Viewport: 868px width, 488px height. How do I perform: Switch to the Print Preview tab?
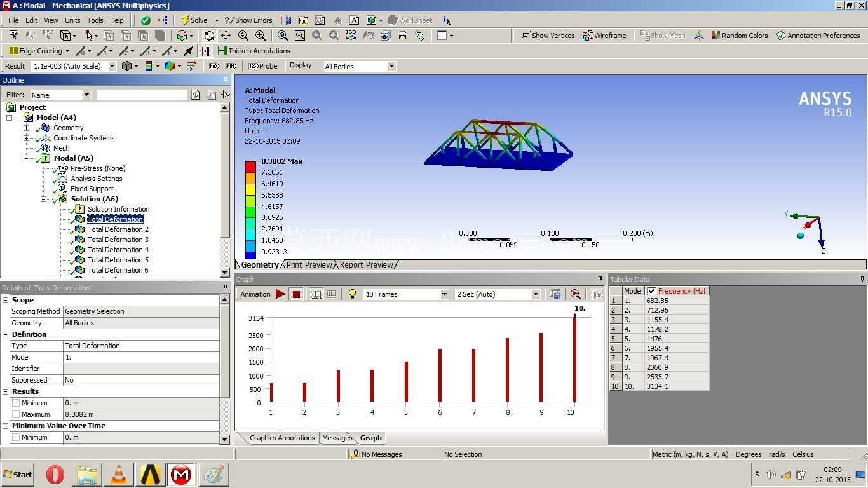(309, 264)
